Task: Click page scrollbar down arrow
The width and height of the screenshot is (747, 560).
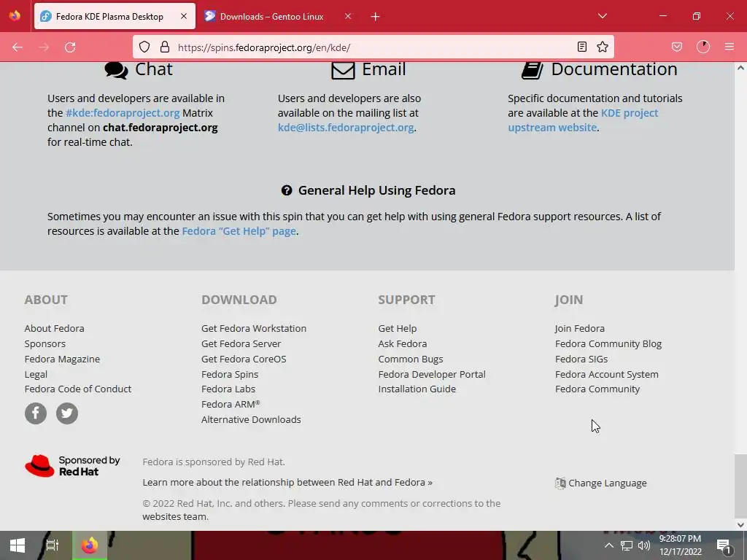Action: (x=740, y=525)
